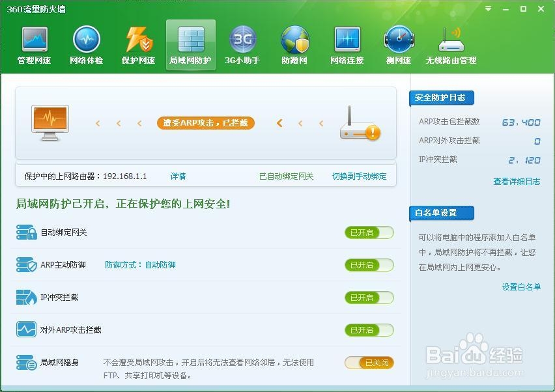Image resolution: width=555 pixels, height=392 pixels.
Task: Click the ARP攻击包拦截数 value 63,400
Action: click(x=520, y=122)
